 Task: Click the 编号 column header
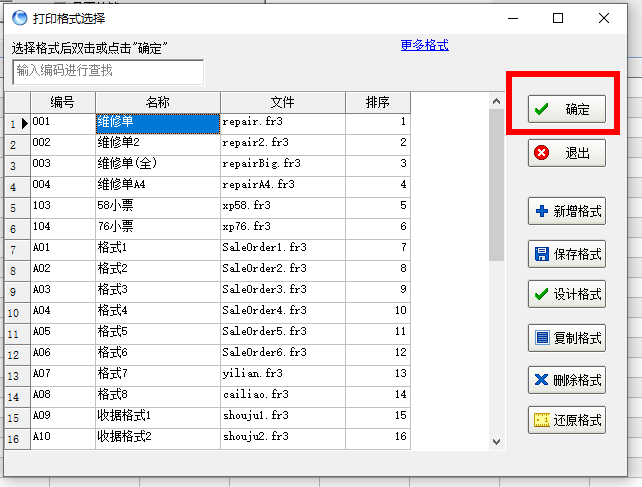point(63,102)
